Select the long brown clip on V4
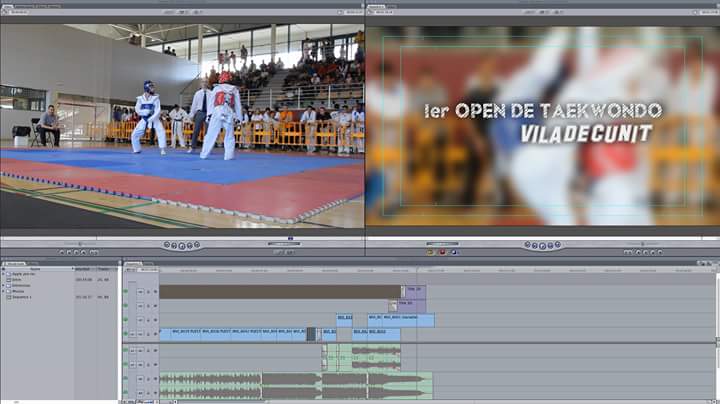 point(280,292)
